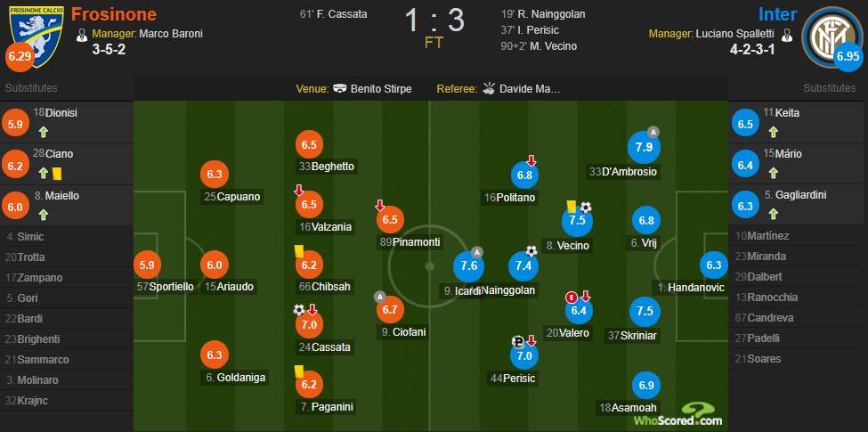This screenshot has height=432, width=868.
Task: Click the assist badge on D'Ambrosio
Action: point(653,132)
